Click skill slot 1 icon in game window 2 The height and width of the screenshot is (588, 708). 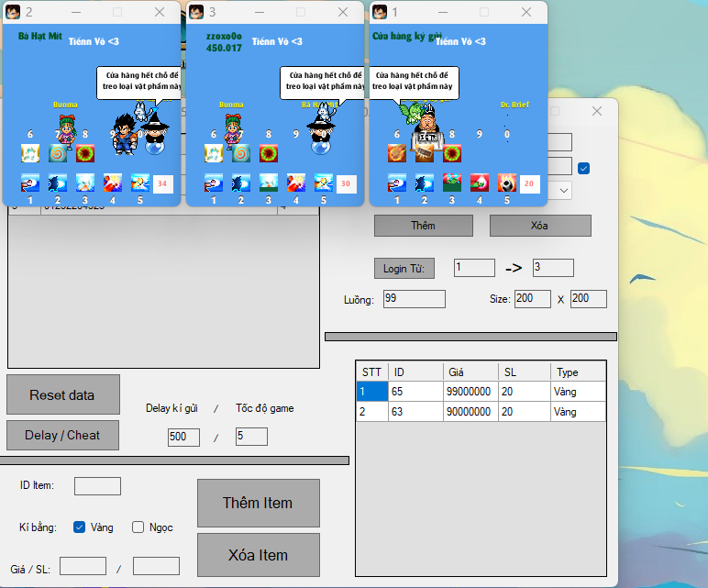click(x=30, y=183)
